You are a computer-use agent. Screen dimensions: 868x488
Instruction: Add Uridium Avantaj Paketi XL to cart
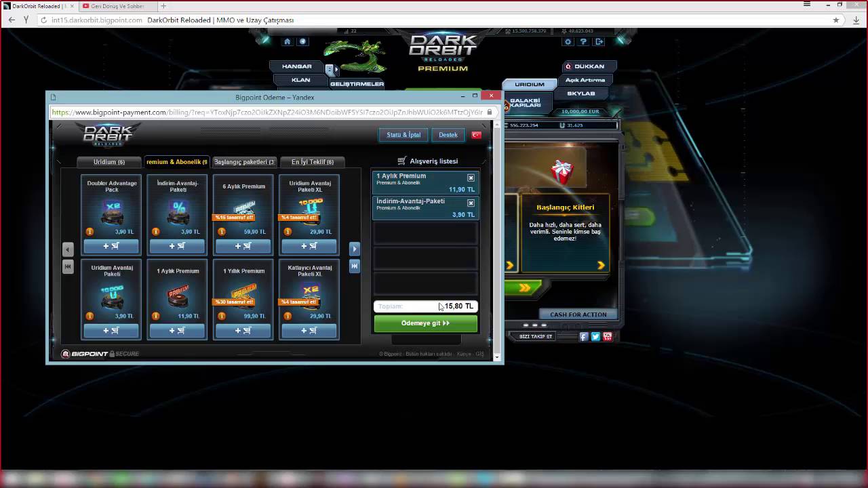309,246
